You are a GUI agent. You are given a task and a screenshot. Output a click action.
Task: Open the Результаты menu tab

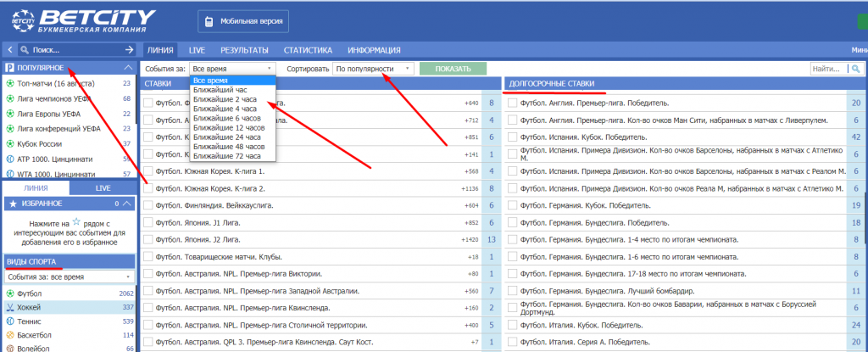(244, 50)
